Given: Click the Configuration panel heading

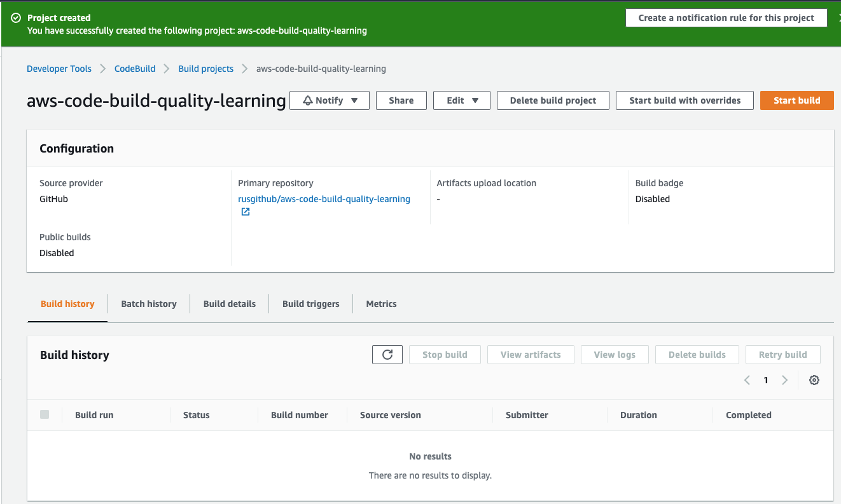Looking at the screenshot, I should click(77, 149).
